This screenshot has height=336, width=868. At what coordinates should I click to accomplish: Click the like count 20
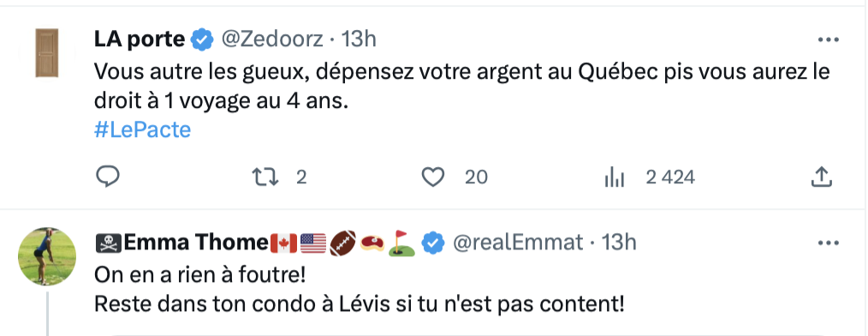476,177
